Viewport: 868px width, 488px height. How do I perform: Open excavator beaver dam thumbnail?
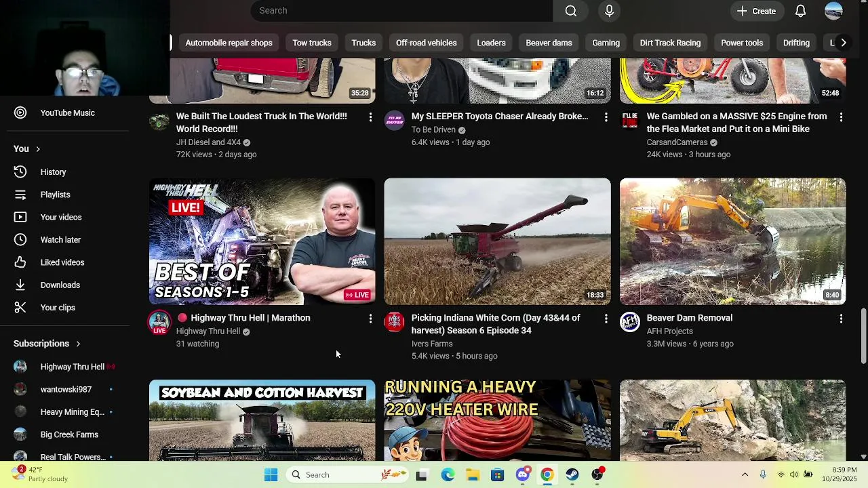tap(732, 241)
